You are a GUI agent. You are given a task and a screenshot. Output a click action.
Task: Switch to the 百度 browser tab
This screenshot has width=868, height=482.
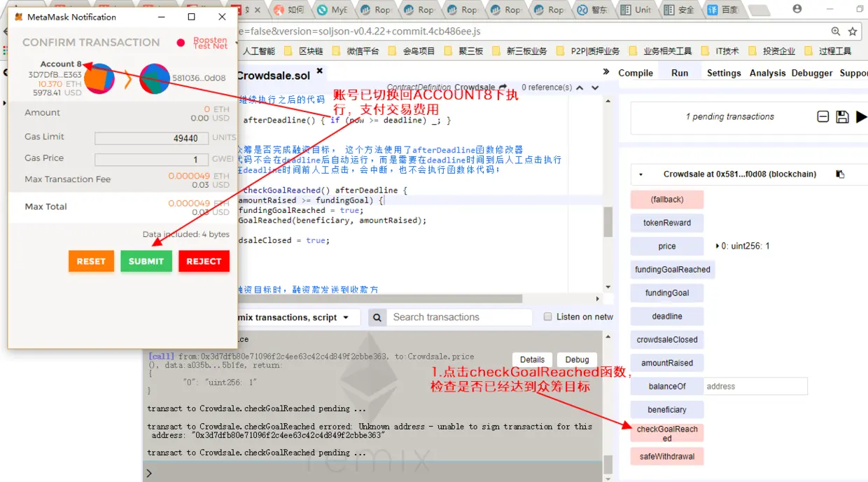[x=724, y=10]
